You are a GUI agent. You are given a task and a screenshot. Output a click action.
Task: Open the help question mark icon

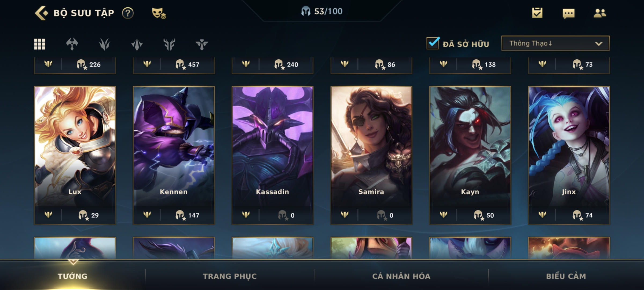(128, 13)
